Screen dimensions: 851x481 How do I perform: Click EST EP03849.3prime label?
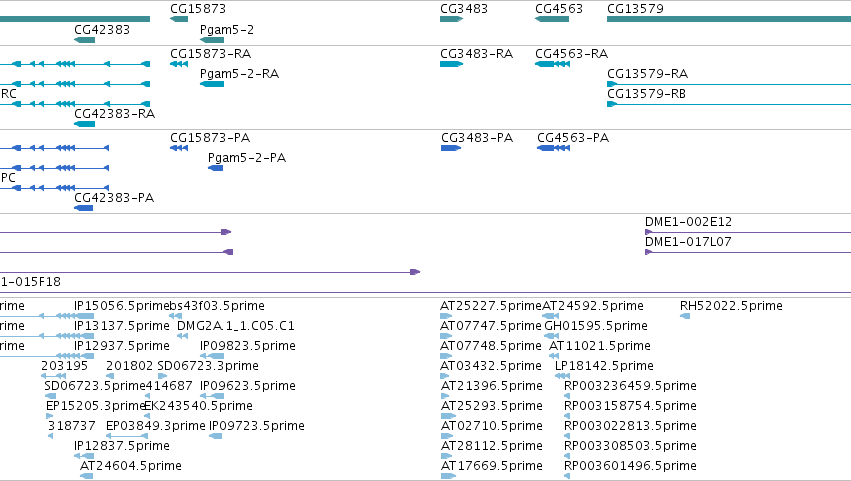156,426
